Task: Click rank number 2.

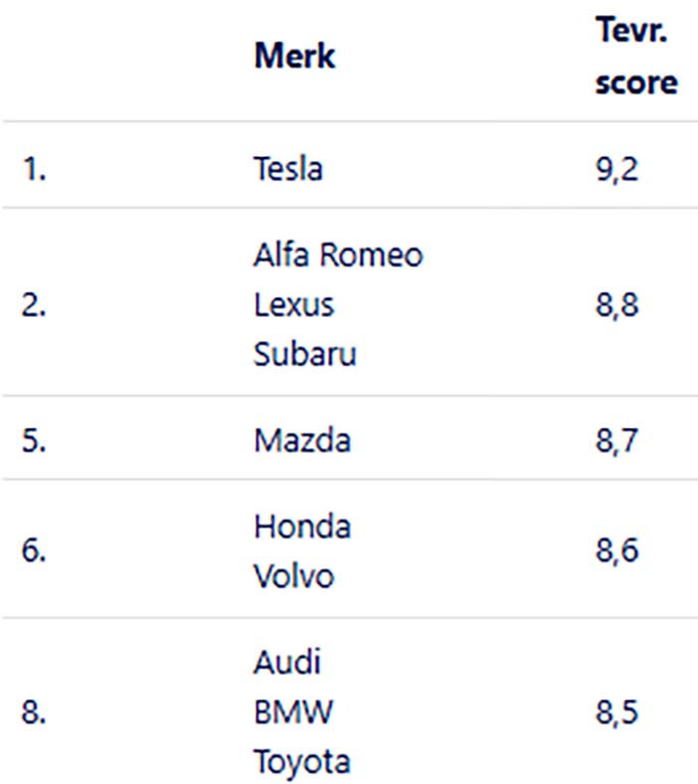Action: (x=34, y=304)
